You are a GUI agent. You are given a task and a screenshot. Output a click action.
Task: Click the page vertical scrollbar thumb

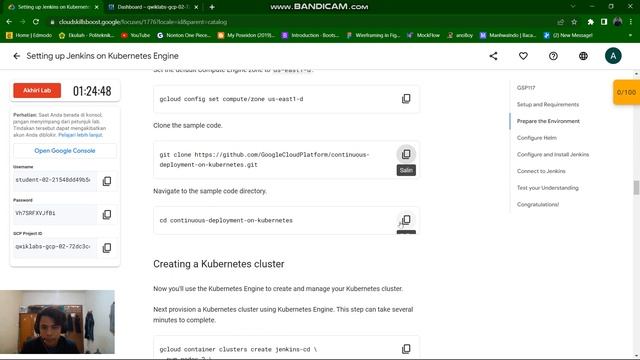(x=636, y=188)
